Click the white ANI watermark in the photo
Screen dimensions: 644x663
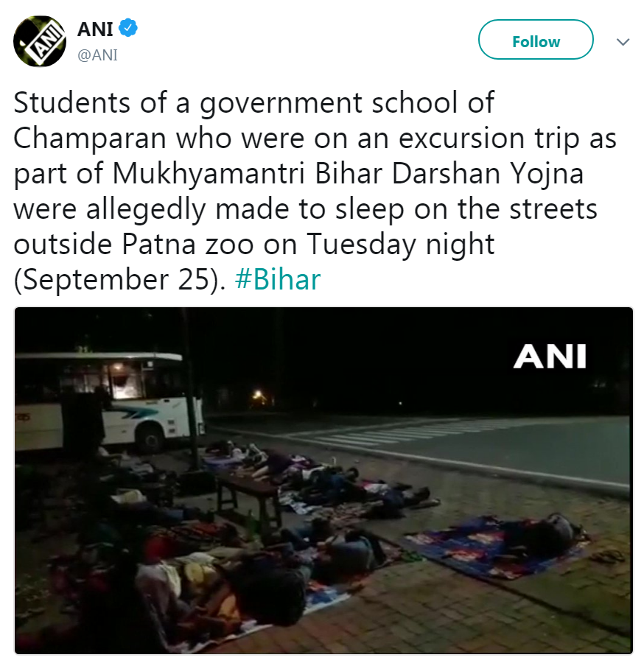pos(550,356)
